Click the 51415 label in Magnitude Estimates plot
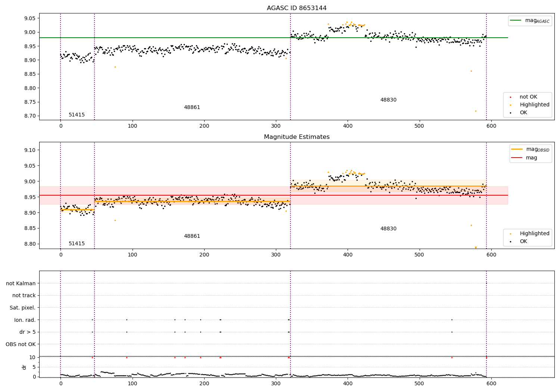This screenshot has height=392, width=560. coord(77,244)
